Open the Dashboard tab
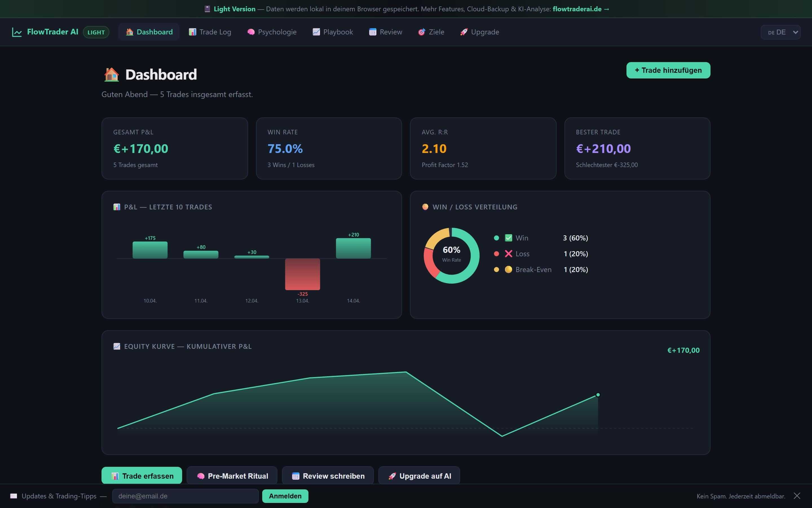Screen dimensions: 812x508 (x=149, y=32)
